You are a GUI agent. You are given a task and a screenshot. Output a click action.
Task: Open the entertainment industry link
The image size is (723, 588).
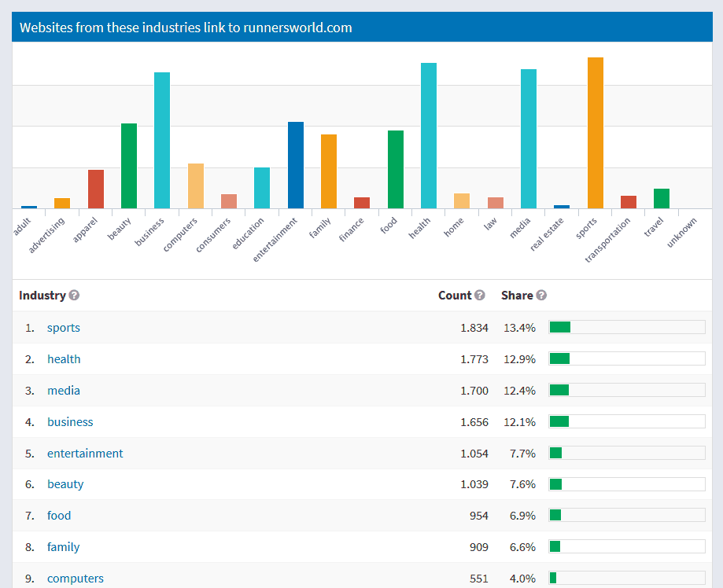(85, 453)
